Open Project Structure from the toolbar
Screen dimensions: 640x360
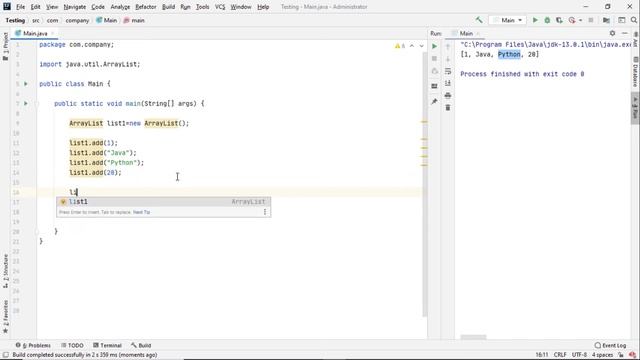[x=606, y=20]
